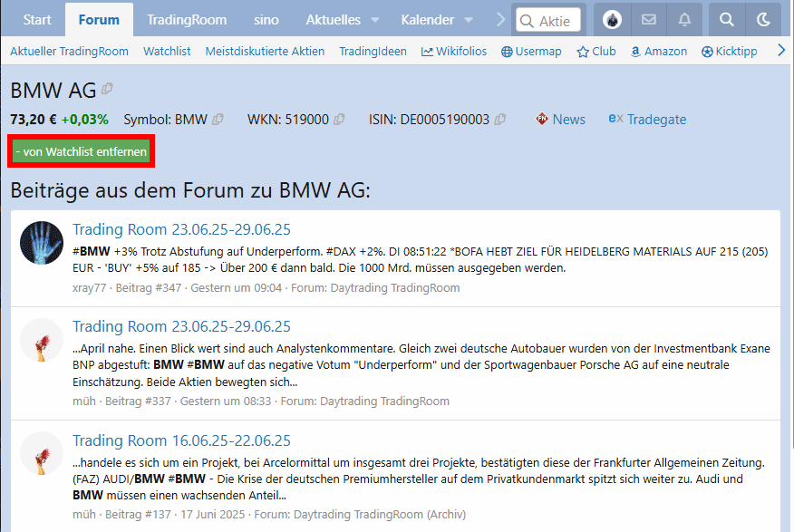794x532 pixels.
Task: Open the BMW News link
Action: 560,120
